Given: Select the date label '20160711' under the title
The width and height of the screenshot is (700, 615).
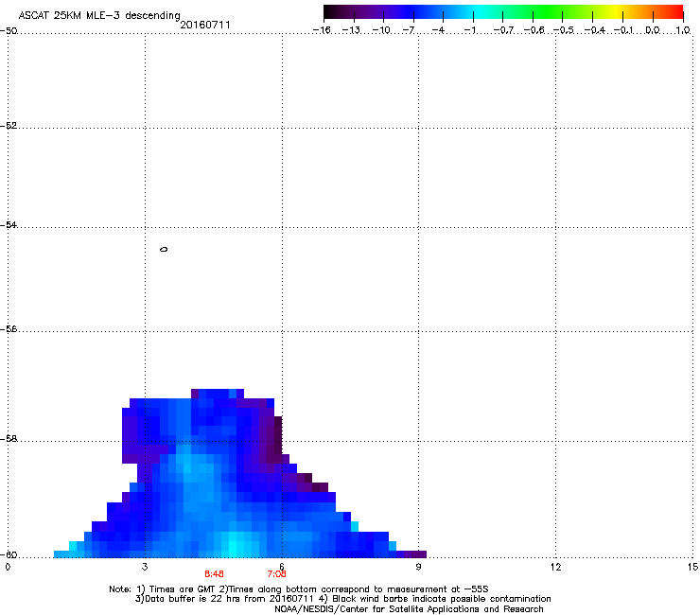Looking at the screenshot, I should [205, 25].
